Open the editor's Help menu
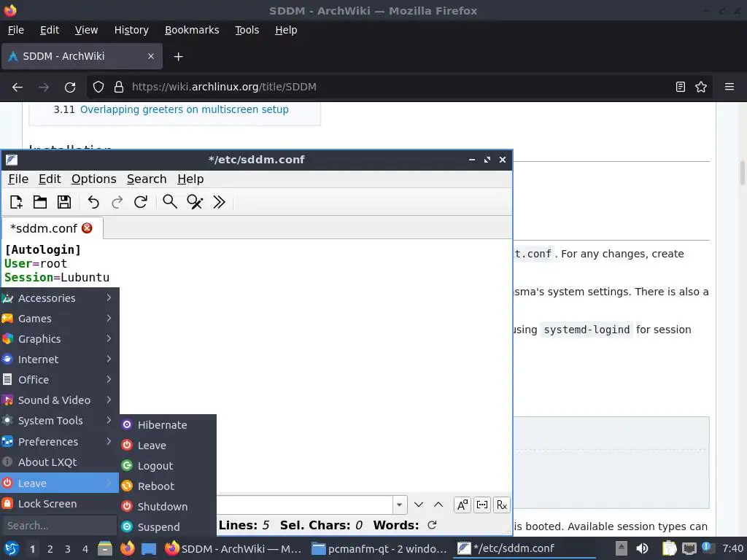Viewport: 747px width, 560px height. [190, 179]
